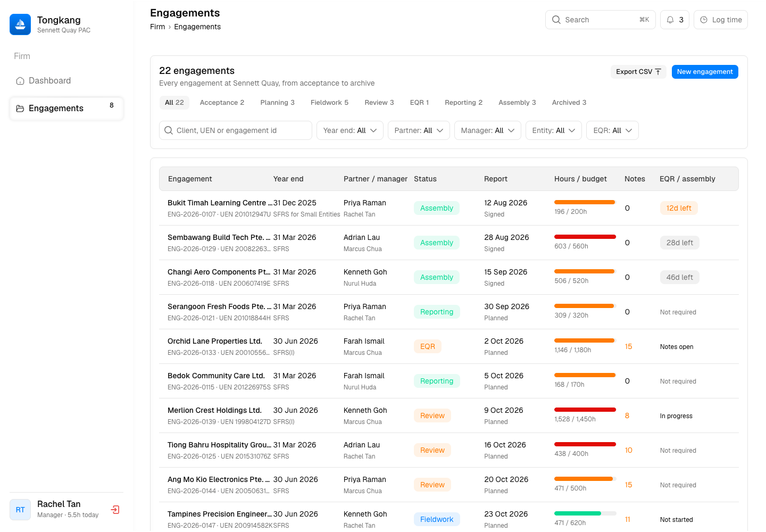Click the 12d left badge
The height and width of the screenshot is (532, 766).
click(679, 208)
